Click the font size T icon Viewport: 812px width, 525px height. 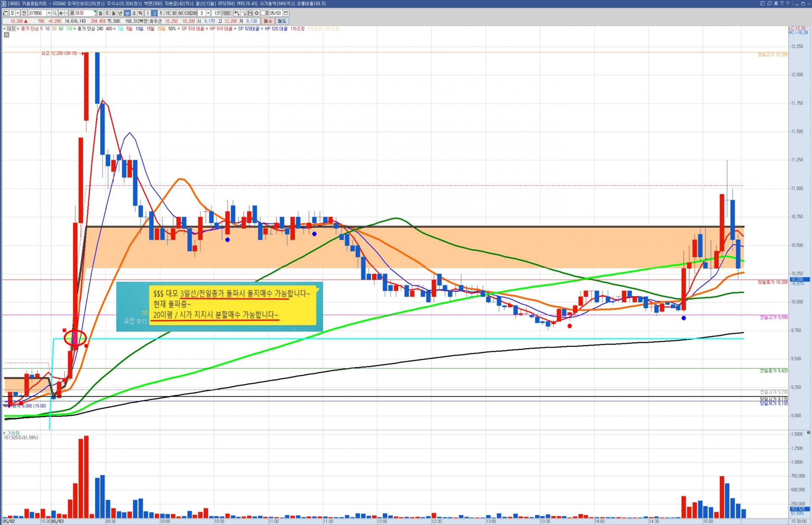[x=782, y=3]
